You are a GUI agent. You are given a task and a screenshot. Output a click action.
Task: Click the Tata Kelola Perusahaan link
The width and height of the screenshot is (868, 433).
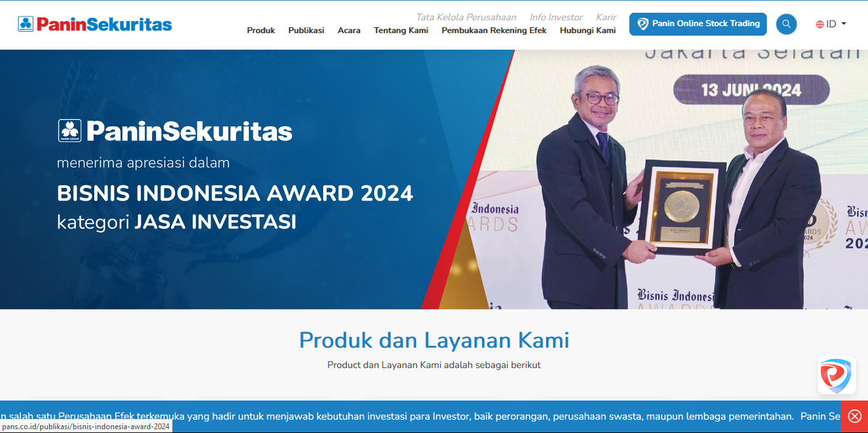pyautogui.click(x=465, y=17)
